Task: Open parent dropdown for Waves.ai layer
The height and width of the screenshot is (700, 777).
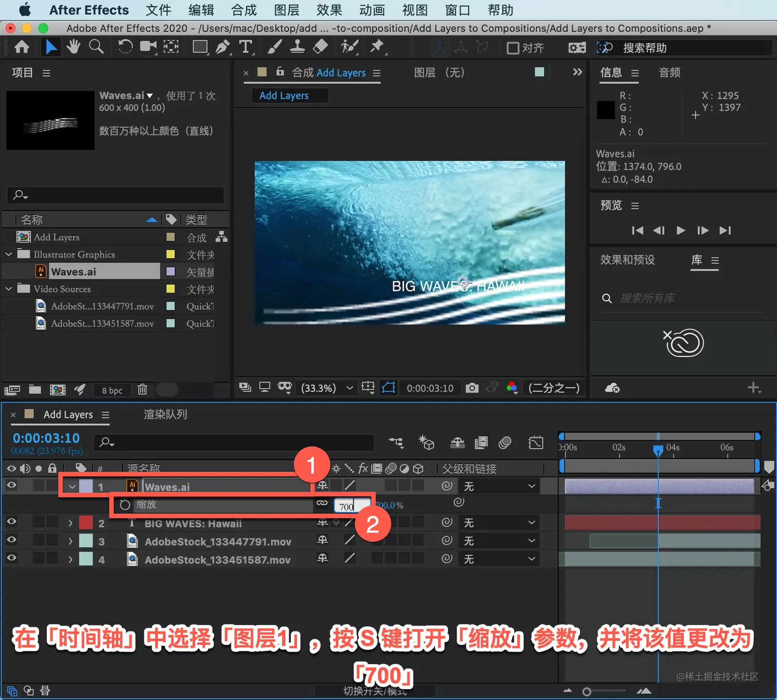Action: [x=499, y=486]
